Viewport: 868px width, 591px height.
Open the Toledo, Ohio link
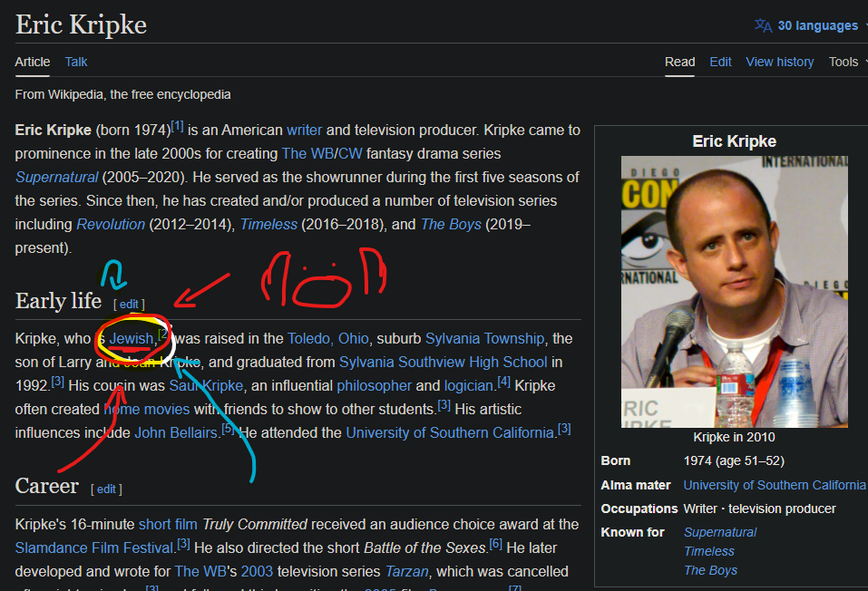[x=327, y=339]
